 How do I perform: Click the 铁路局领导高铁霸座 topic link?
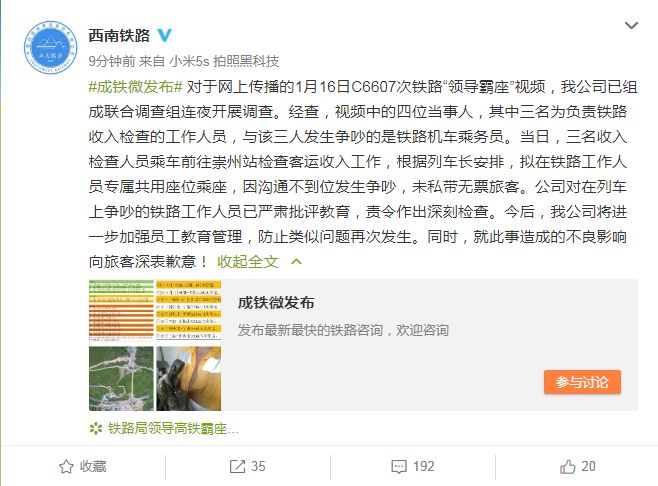tap(173, 429)
